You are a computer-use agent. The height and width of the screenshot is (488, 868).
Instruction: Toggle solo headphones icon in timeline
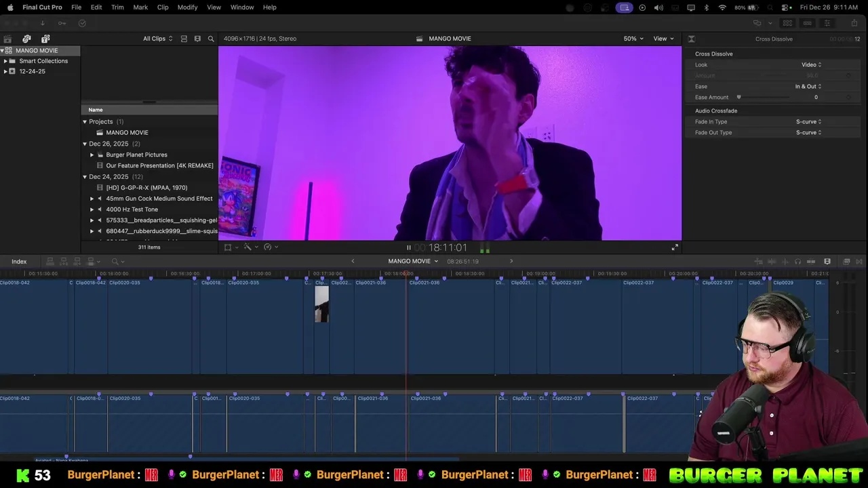[x=797, y=262]
